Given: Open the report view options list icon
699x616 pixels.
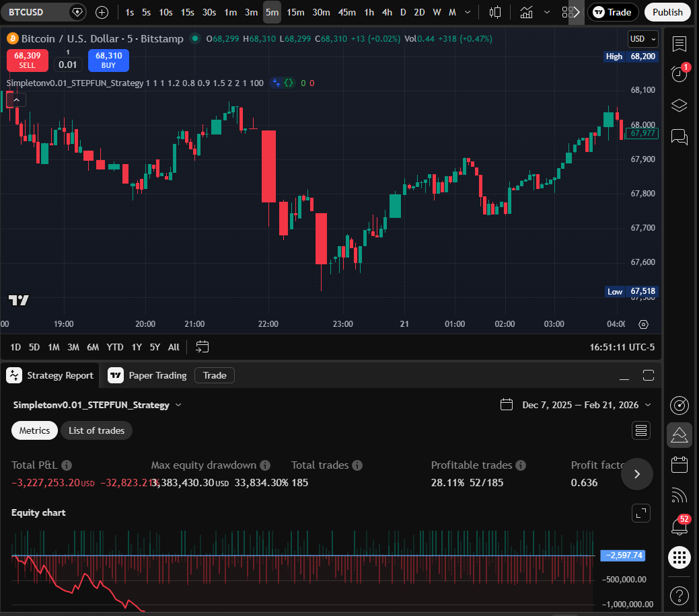Looking at the screenshot, I should [x=641, y=430].
